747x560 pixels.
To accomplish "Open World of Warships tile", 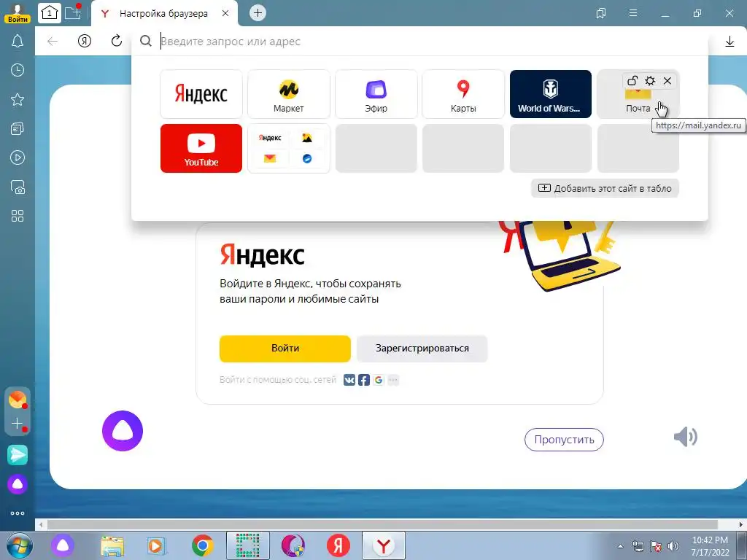I will tap(550, 94).
